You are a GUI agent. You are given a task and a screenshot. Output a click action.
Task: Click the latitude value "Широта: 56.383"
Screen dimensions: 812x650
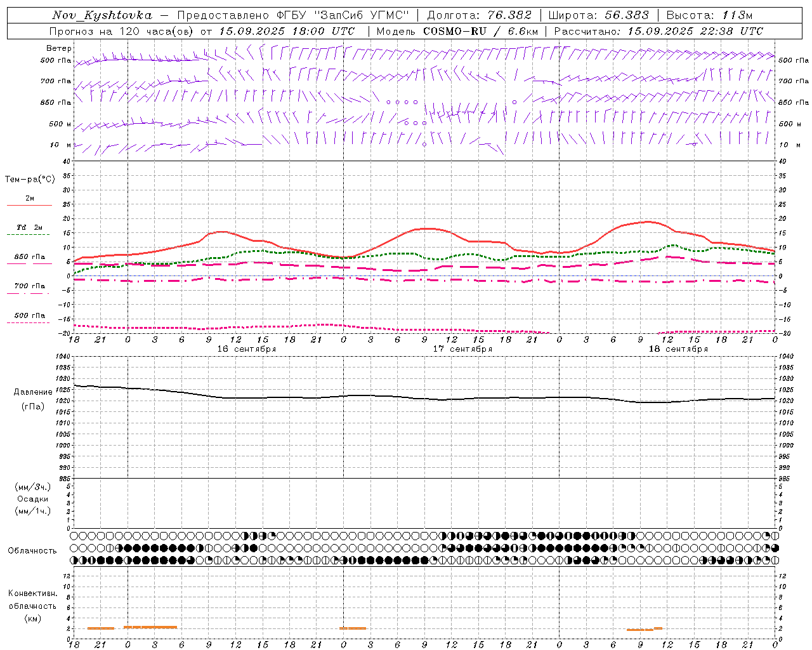pyautogui.click(x=598, y=15)
